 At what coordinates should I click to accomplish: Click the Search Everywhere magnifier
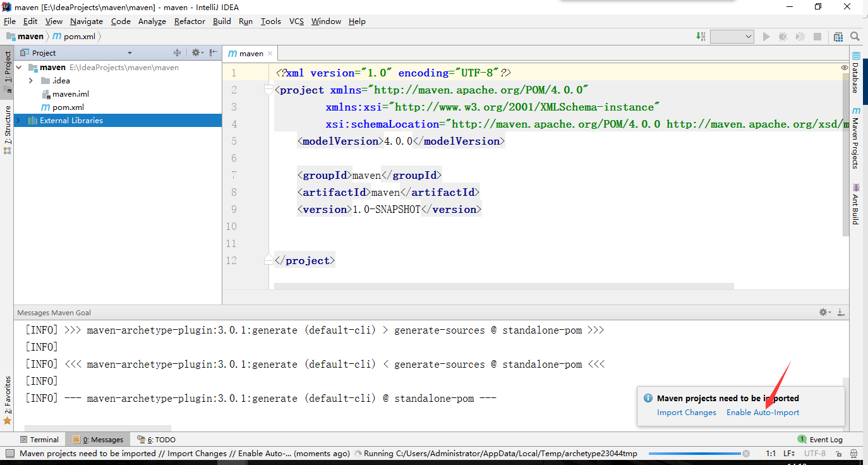tap(855, 37)
